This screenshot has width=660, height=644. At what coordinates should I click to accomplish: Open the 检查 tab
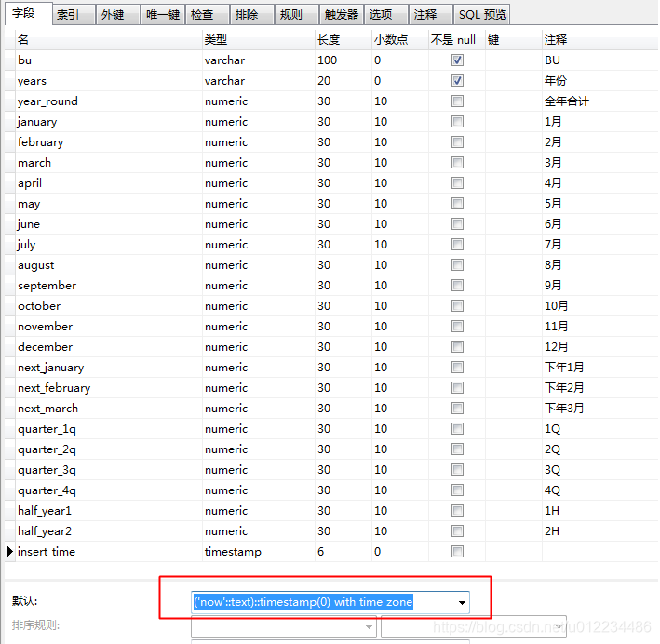click(207, 15)
